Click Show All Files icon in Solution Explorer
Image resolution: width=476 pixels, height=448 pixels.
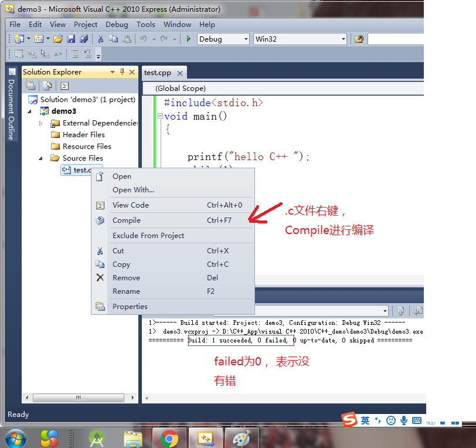point(47,86)
